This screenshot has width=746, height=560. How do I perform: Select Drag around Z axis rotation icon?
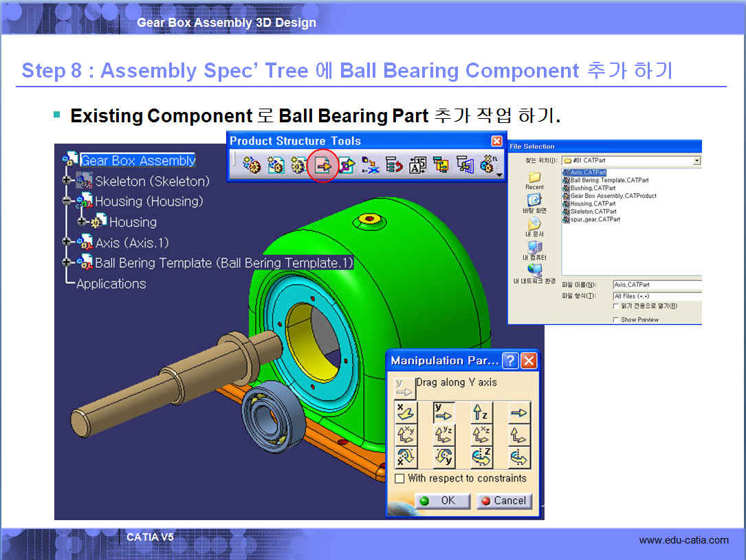tap(481, 457)
